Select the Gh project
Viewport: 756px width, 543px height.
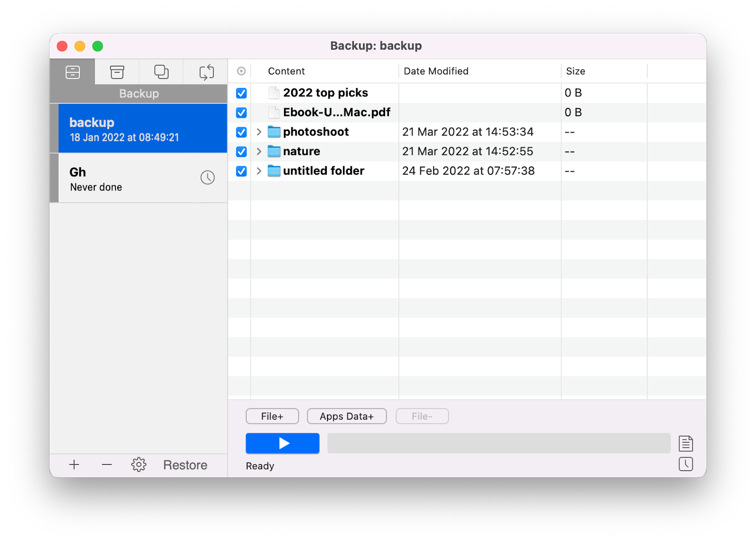[118, 178]
